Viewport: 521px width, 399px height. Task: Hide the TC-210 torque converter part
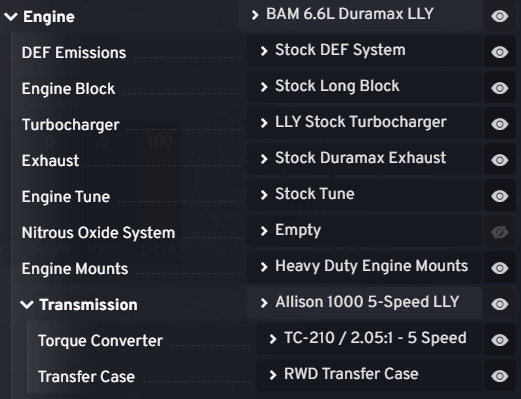click(x=500, y=340)
